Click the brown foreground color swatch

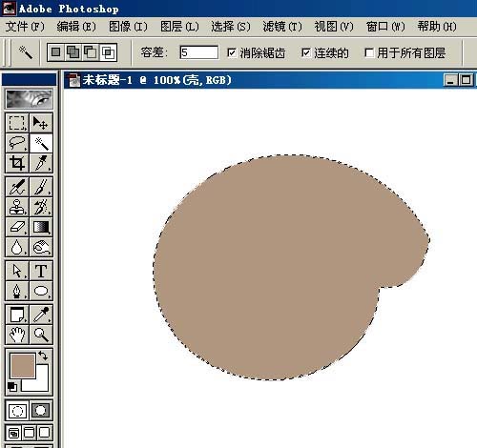22,366
